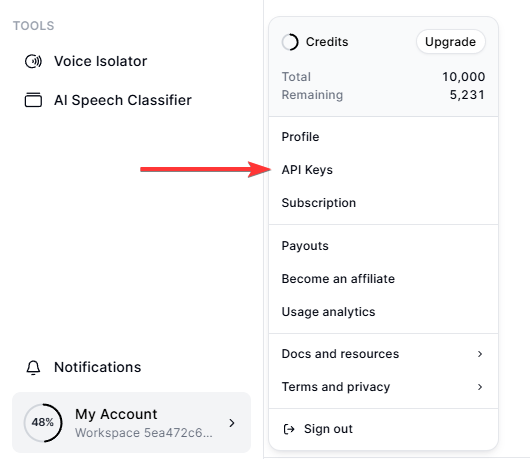Click the Upgrade button
Screen dimensions: 530x459
point(451,42)
